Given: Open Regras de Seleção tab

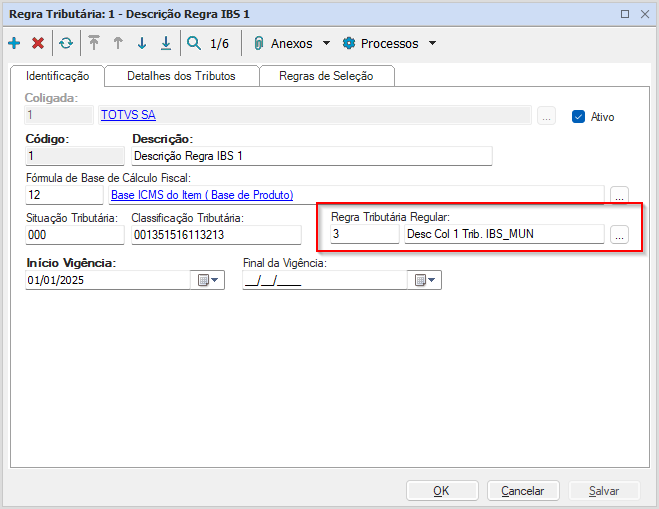Looking at the screenshot, I should pos(327,76).
